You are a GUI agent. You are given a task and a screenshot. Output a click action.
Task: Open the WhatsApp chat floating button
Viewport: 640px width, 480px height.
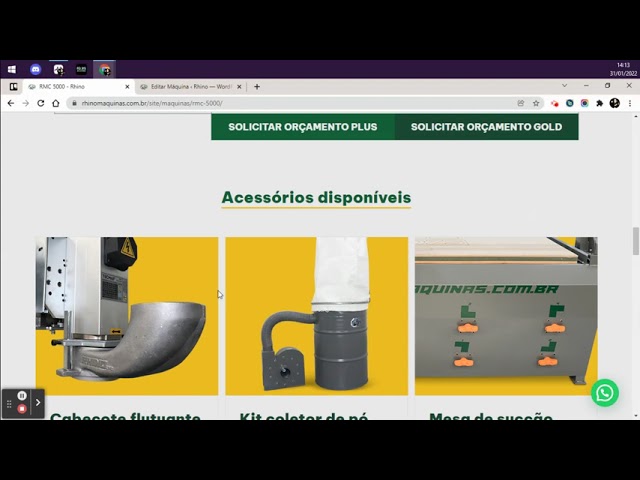(x=604, y=393)
